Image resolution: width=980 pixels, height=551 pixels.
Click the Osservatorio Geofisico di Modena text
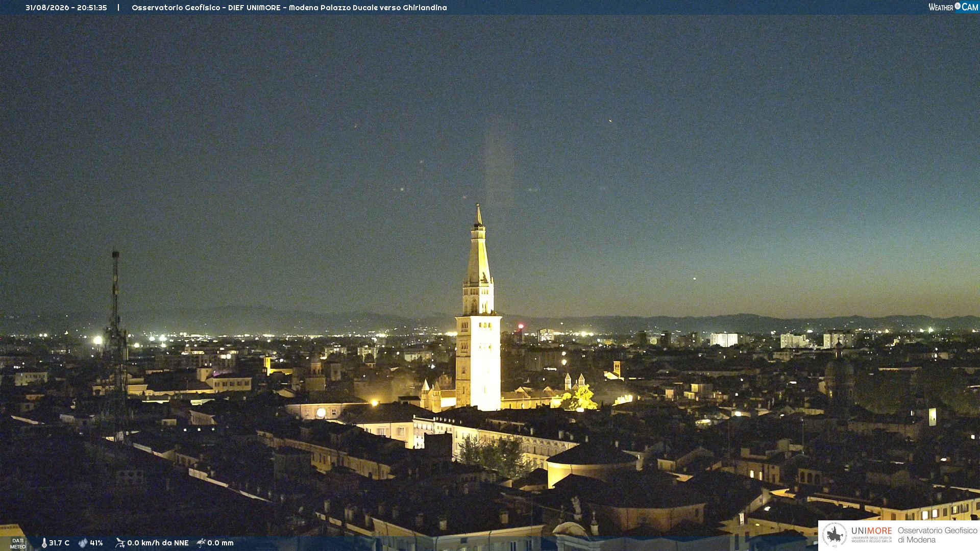click(938, 535)
